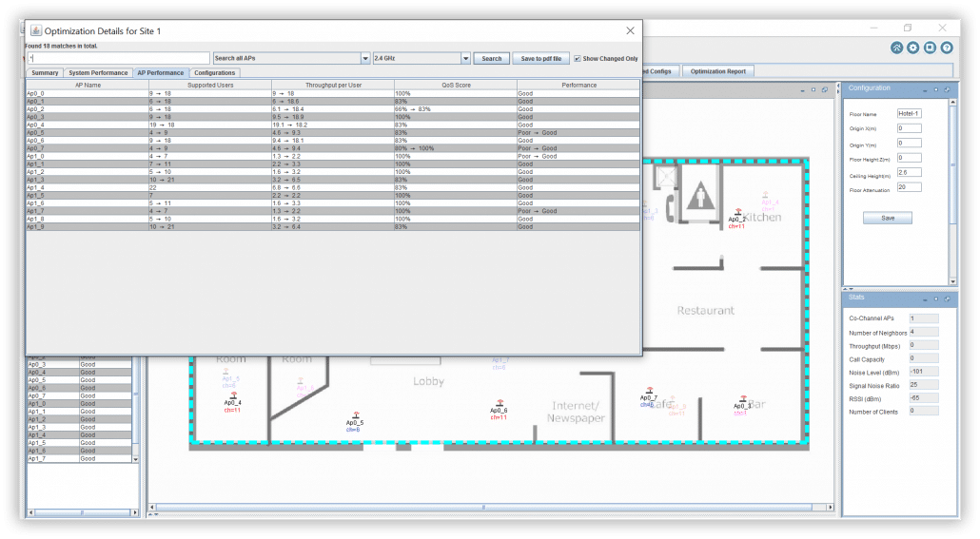Screen dimensions: 980x539
Task: Click the RSSI (dBm) value field
Action: [924, 398]
